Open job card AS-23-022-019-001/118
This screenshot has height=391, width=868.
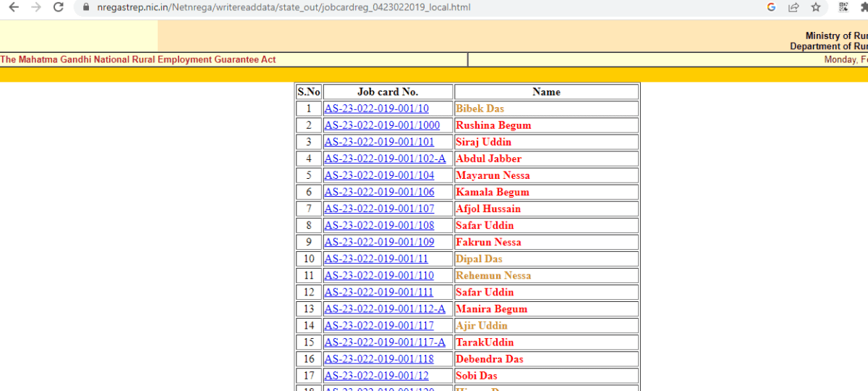(x=379, y=358)
